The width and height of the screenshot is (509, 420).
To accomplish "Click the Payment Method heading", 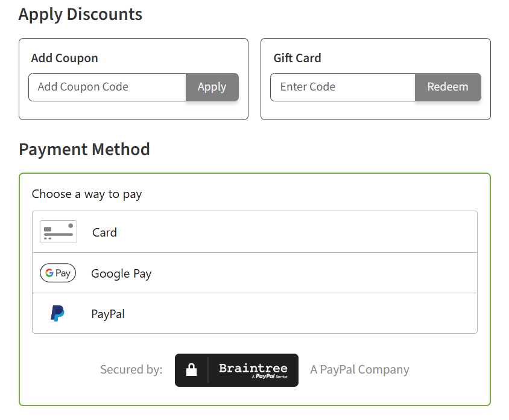I will [x=84, y=149].
